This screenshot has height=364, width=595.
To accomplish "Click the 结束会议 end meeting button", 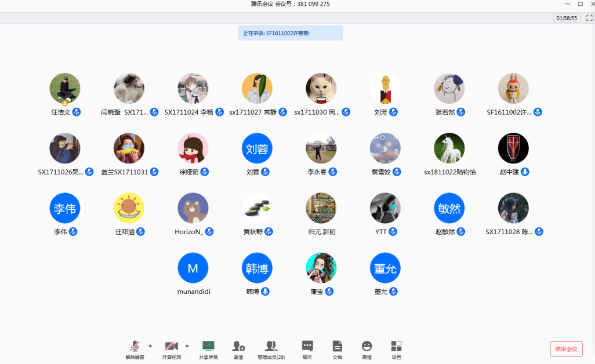I will coord(566,349).
